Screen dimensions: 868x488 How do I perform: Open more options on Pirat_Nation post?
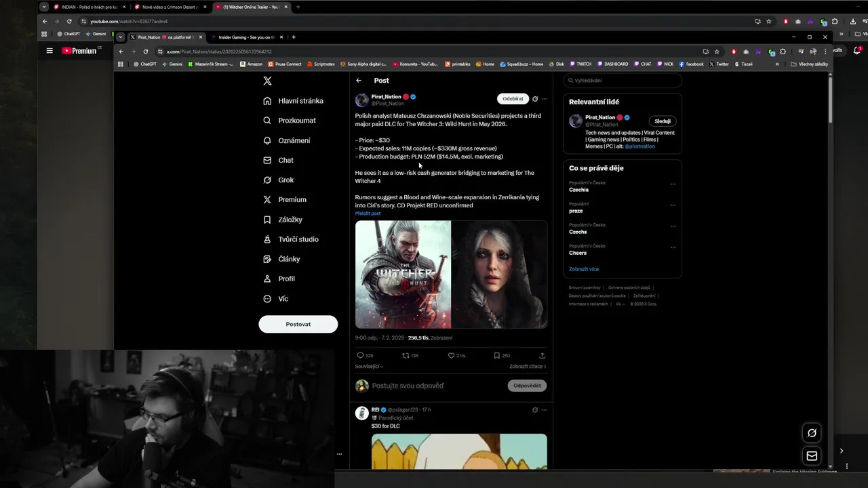coord(544,99)
